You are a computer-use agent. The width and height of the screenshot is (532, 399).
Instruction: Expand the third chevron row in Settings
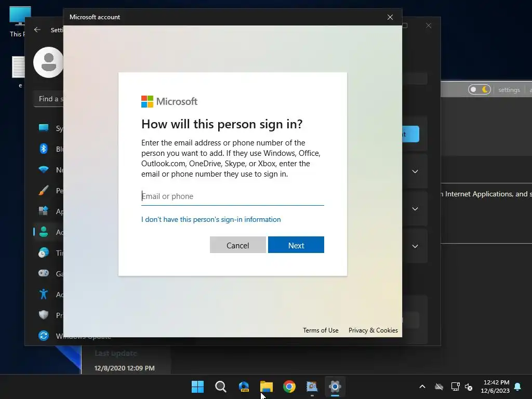(x=415, y=246)
